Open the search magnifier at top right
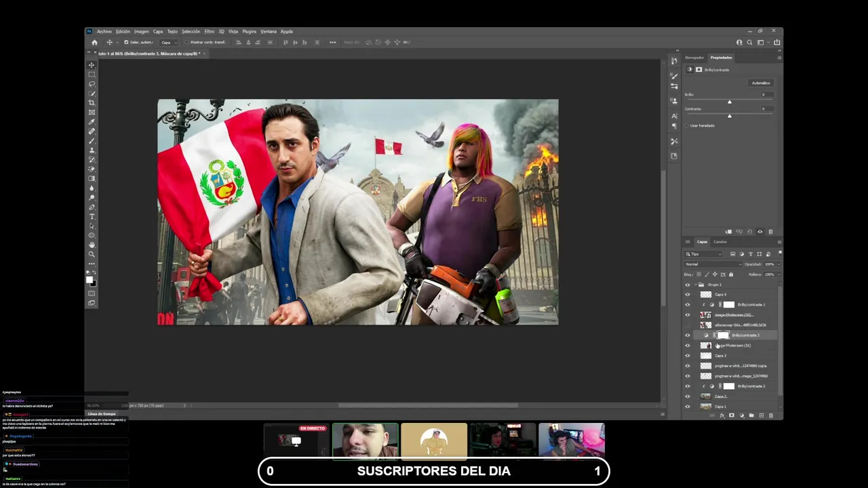The height and width of the screenshot is (488, 868). pos(749,42)
